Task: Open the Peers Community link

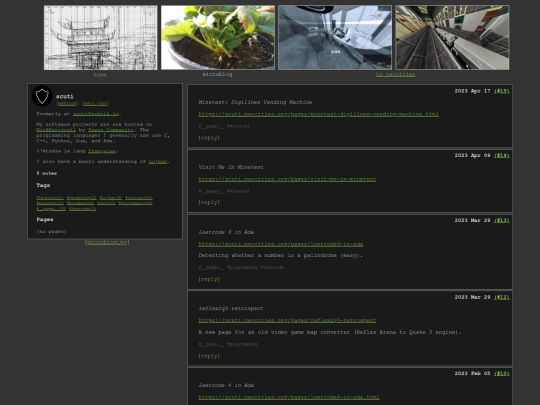Action: [x=111, y=130]
